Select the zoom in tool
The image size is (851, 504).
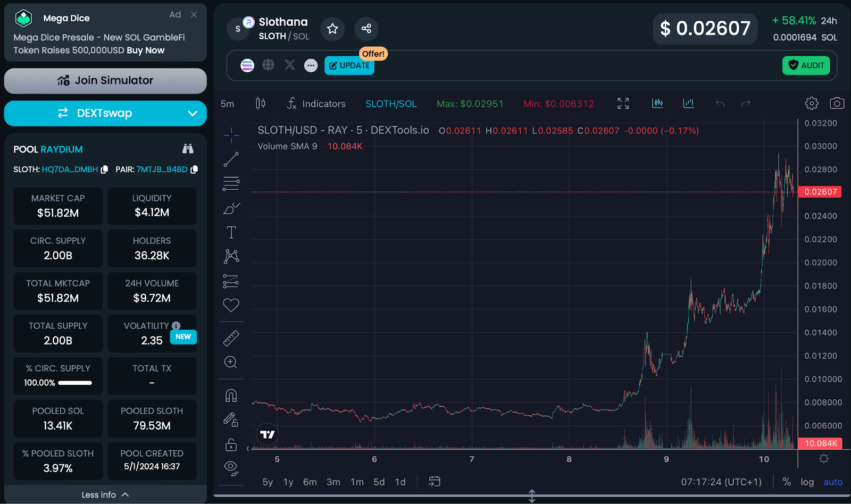tap(231, 362)
